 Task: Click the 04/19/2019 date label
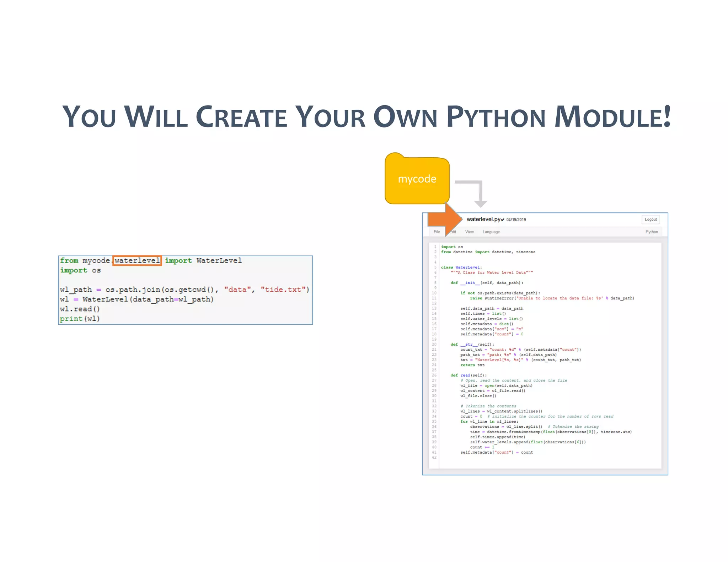[x=516, y=220]
